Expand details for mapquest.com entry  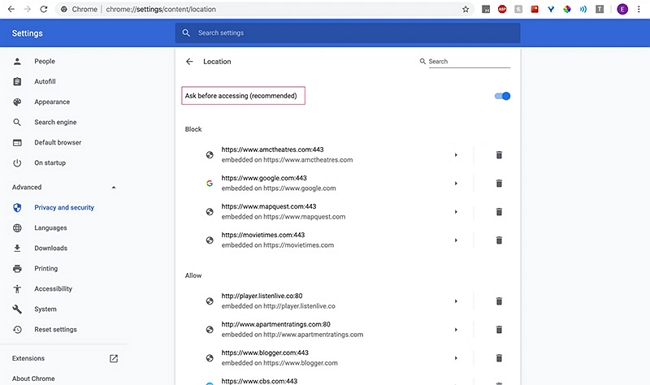(x=456, y=212)
